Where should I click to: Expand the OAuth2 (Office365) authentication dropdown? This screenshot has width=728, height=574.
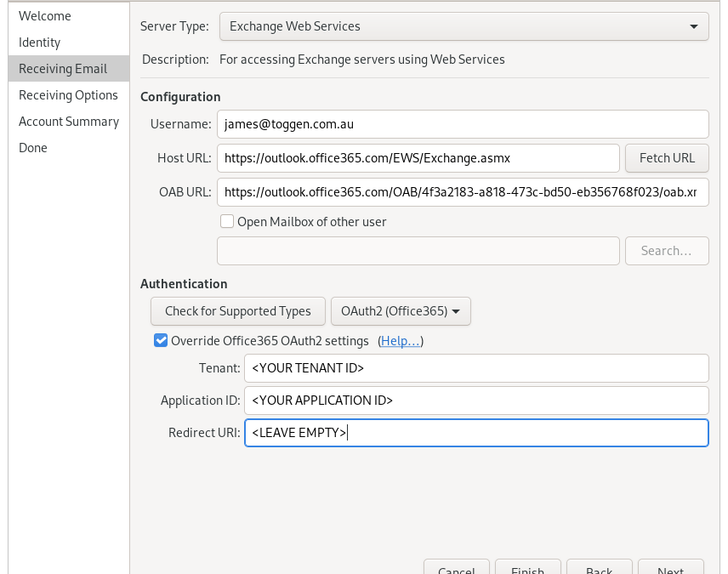pyautogui.click(x=401, y=311)
